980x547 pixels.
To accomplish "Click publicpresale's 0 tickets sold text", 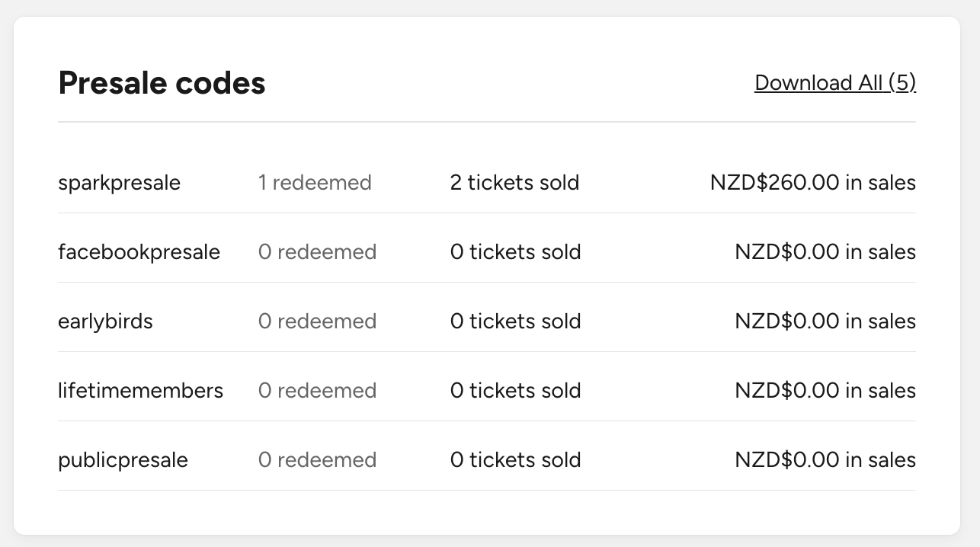I will pyautogui.click(x=515, y=460).
